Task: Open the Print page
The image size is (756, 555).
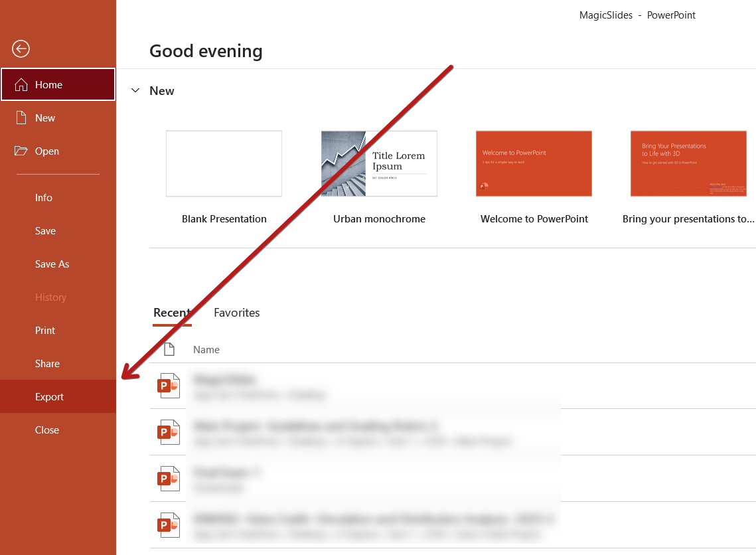Action: 58,331
